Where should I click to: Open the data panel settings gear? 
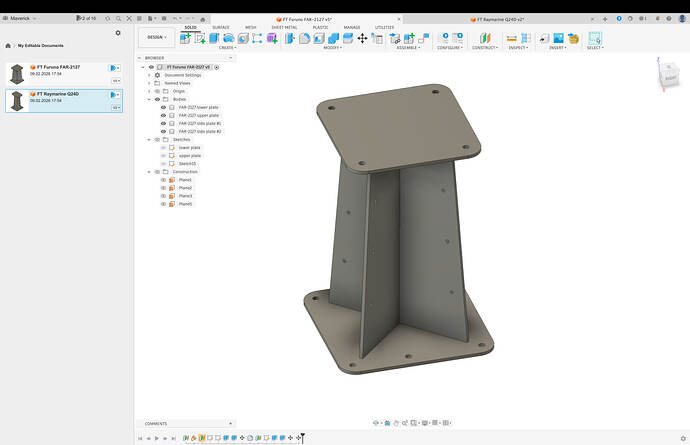[118, 33]
